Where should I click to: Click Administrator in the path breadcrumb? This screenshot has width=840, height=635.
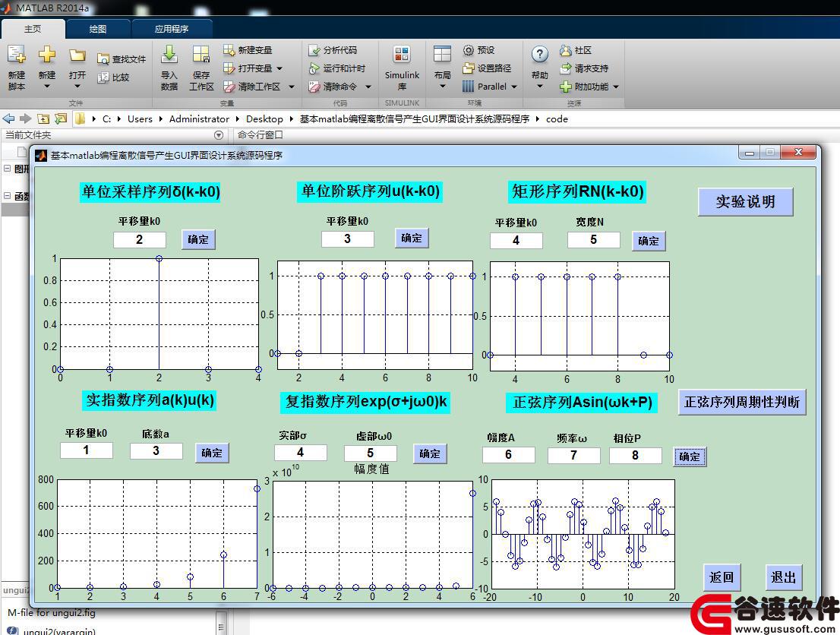[x=199, y=119]
